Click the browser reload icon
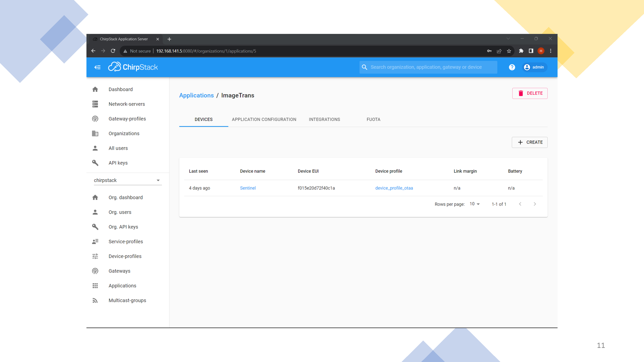Screen dimensions: 644x362 113,51
